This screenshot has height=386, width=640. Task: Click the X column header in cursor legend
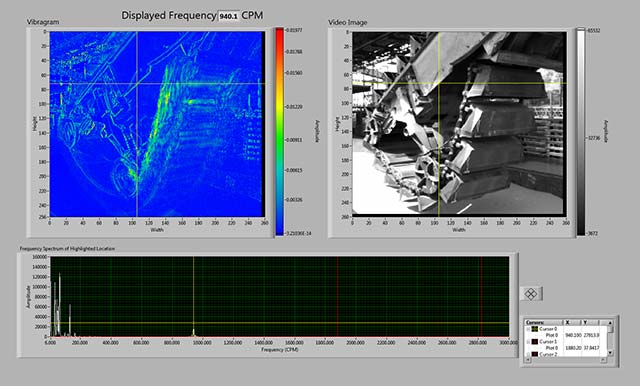572,322
